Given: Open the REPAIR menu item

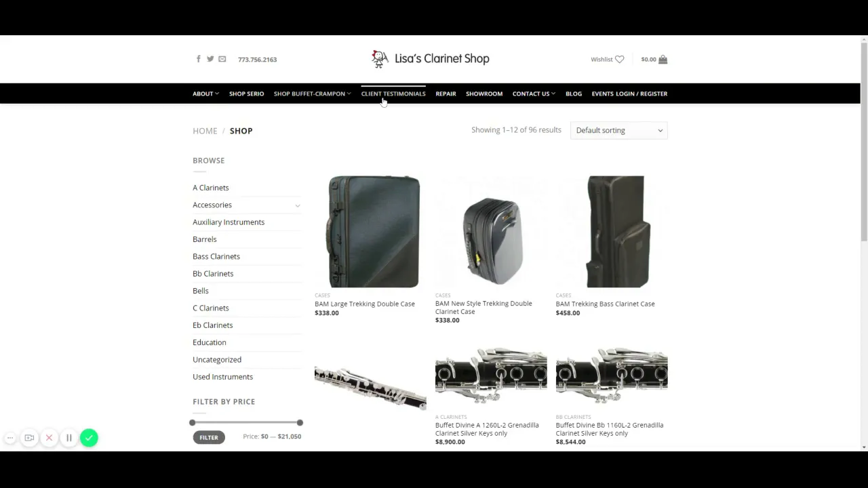Looking at the screenshot, I should click(446, 94).
